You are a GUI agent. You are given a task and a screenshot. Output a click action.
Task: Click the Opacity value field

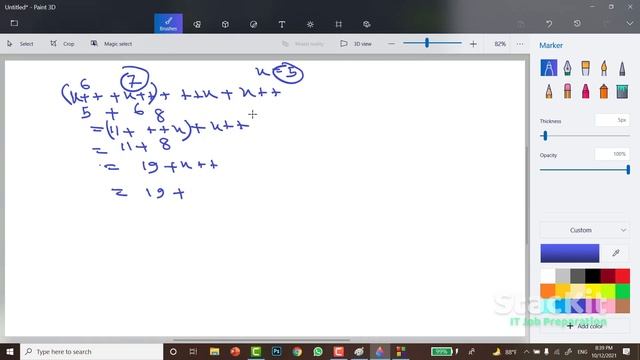tap(612, 154)
